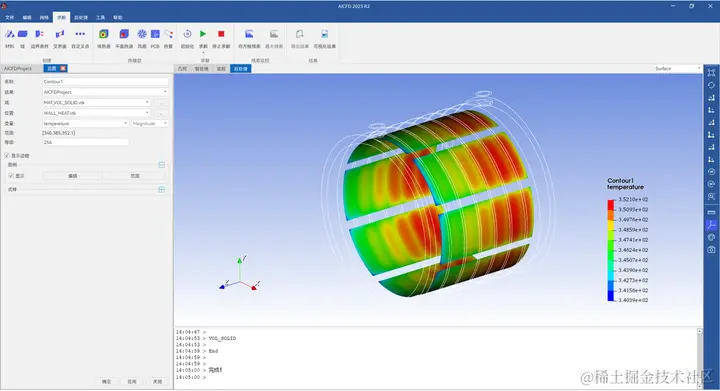Select the ruler measurement icon in sidebar
The image size is (720, 391).
tap(711, 212)
